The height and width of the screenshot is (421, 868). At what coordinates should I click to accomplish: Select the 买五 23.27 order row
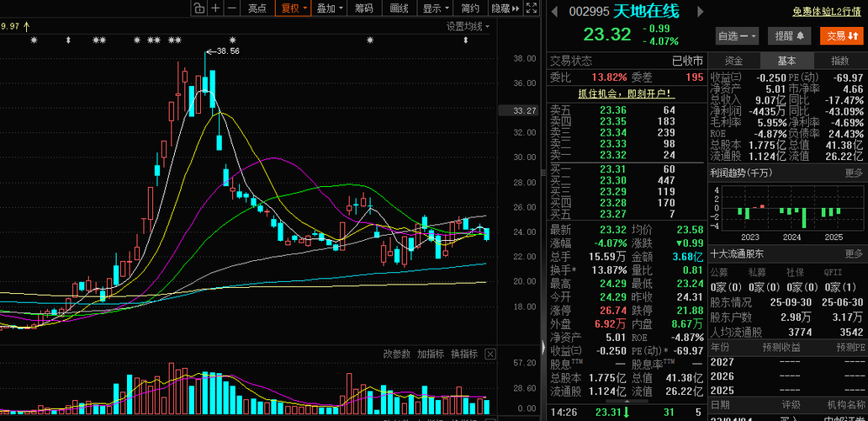626,214
